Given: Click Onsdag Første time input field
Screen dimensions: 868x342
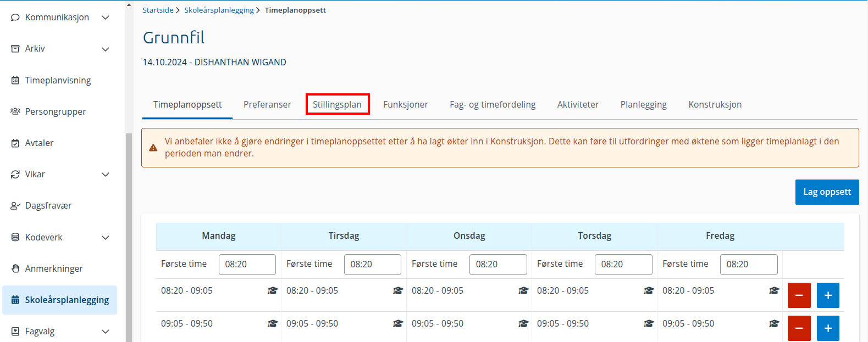Looking at the screenshot, I should click(x=498, y=264).
